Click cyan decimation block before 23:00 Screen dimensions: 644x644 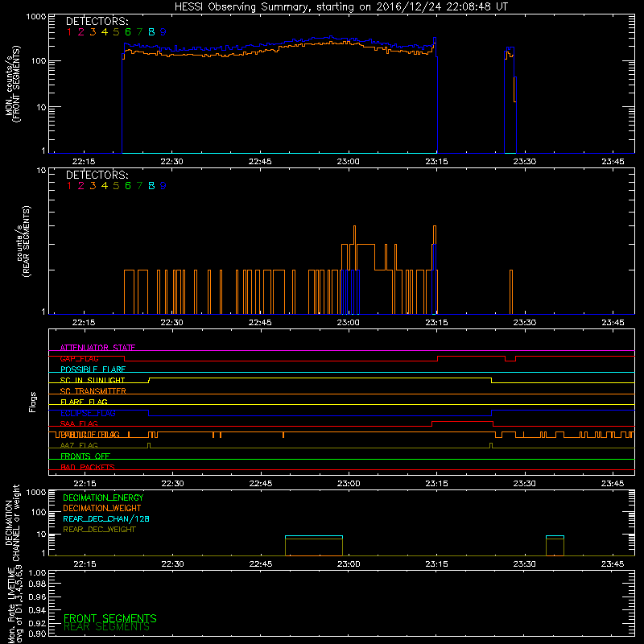(314, 537)
